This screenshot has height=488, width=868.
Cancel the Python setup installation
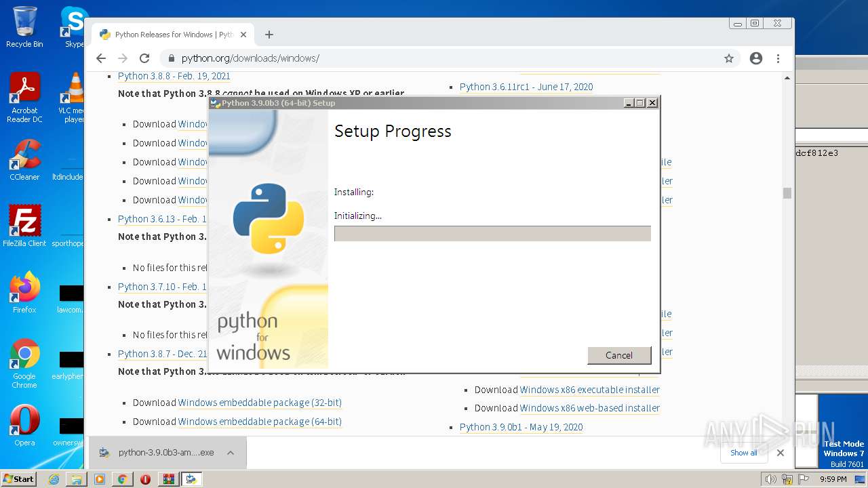coord(619,355)
